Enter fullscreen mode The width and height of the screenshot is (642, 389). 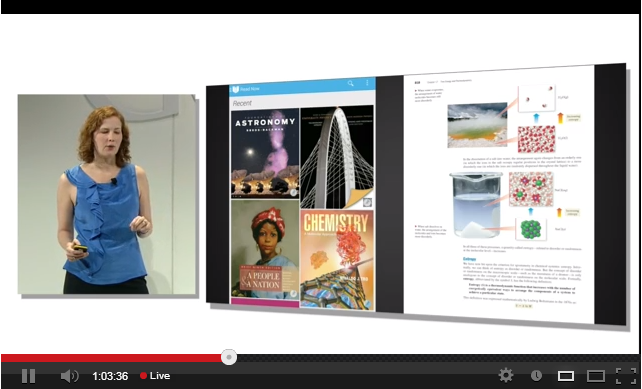[x=626, y=375]
